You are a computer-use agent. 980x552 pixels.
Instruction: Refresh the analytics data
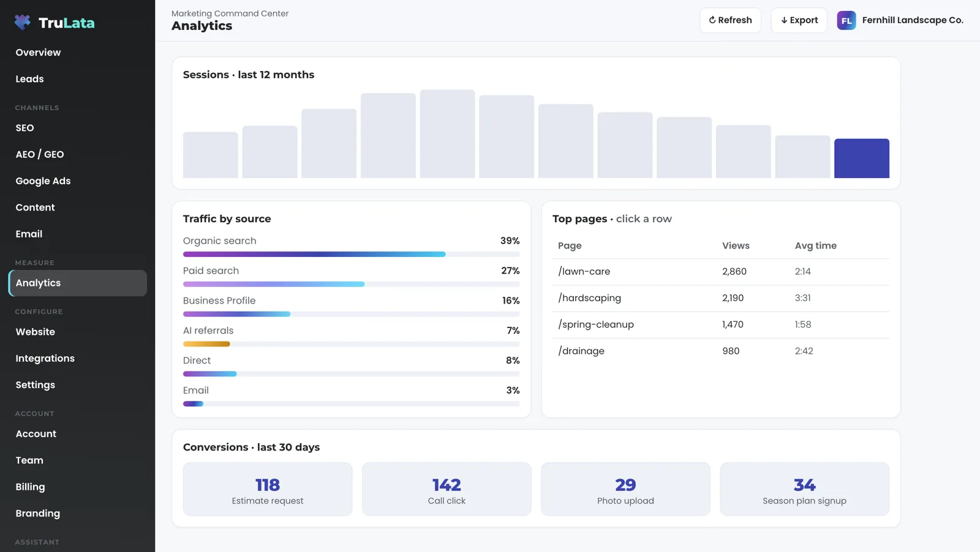[730, 20]
